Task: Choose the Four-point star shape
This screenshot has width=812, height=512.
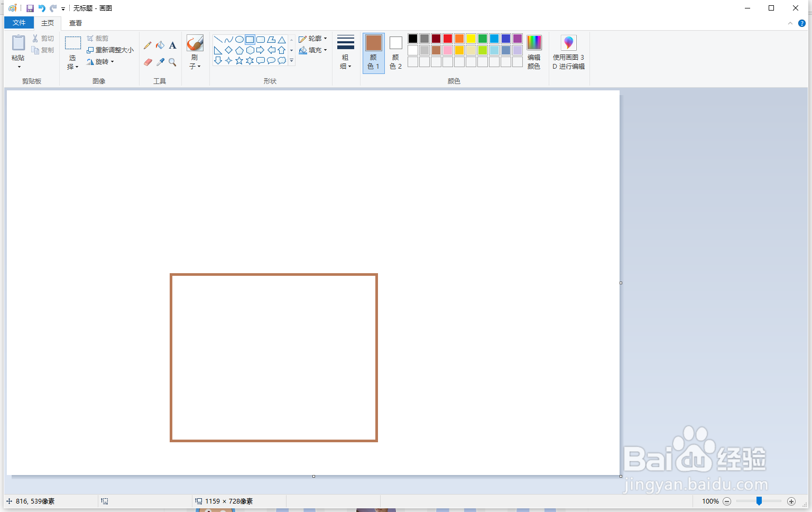Action: pos(228,61)
